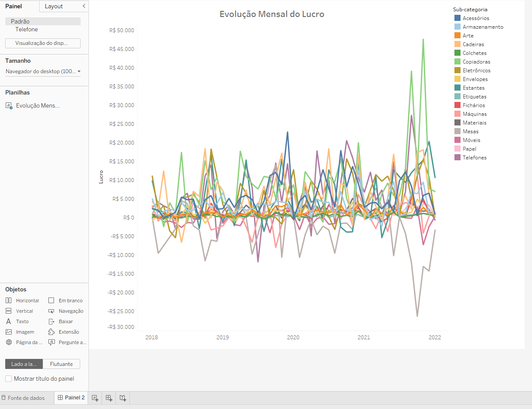532x409 pixels.
Task: Enable Mostrar título do painel checkbox
Action: 8,379
